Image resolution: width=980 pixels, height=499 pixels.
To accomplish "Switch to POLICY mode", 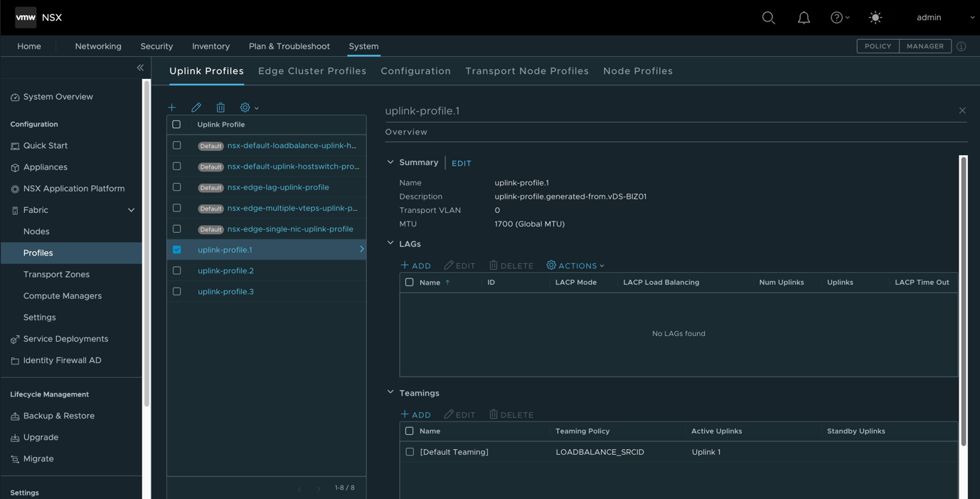I will tap(878, 46).
